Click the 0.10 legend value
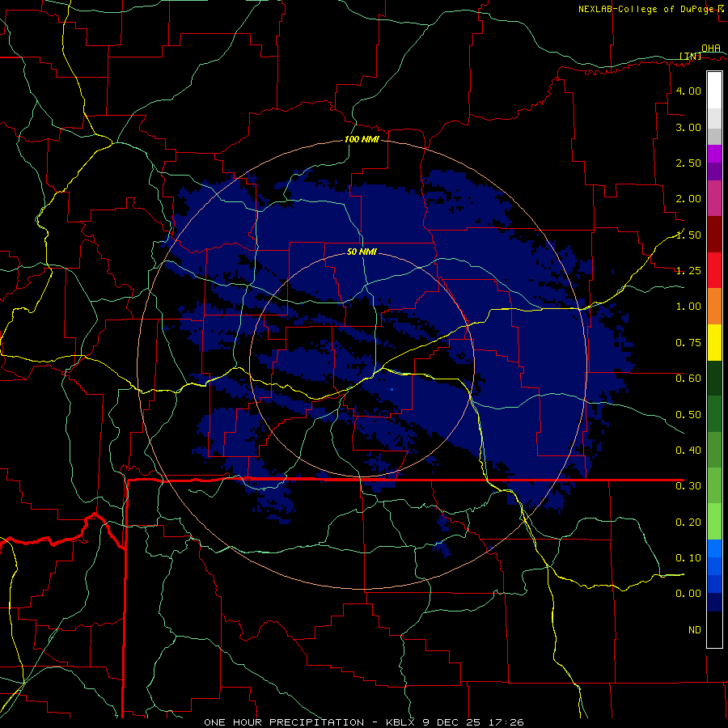This screenshot has width=728, height=728. [688, 558]
